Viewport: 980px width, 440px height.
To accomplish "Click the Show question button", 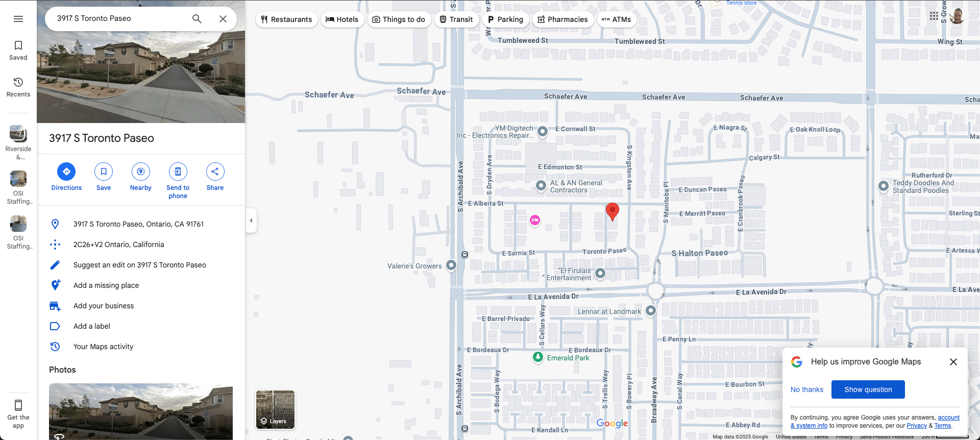I will click(x=868, y=389).
